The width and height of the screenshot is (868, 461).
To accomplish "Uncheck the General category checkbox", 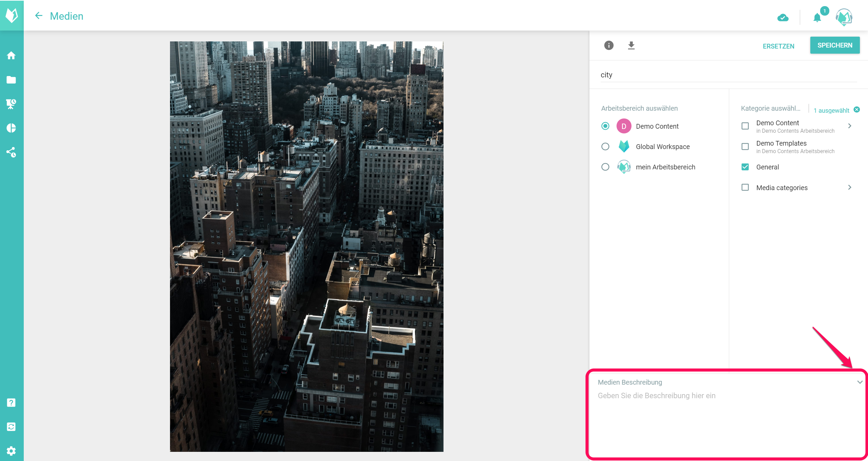I will [x=745, y=167].
